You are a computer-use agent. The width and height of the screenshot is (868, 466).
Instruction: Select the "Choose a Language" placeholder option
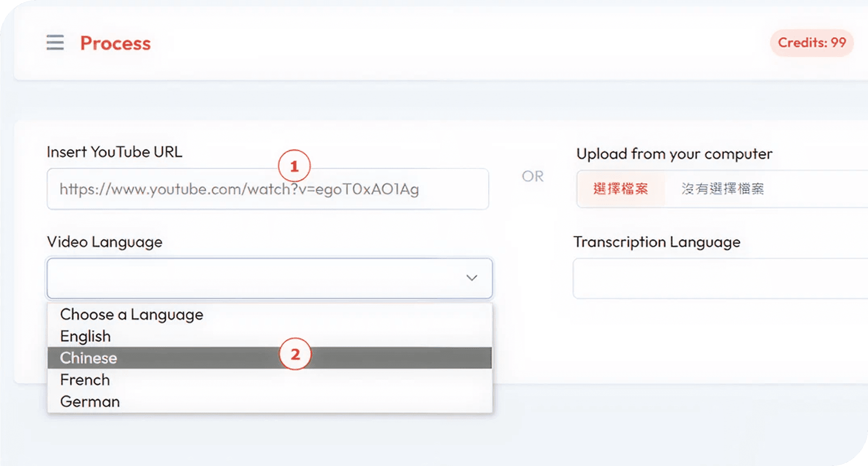[132, 314]
